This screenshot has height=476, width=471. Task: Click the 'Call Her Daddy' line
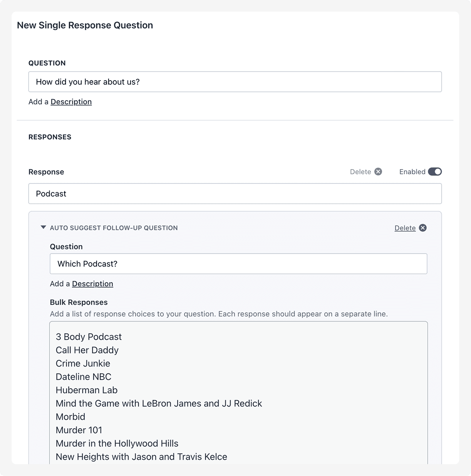pos(87,350)
